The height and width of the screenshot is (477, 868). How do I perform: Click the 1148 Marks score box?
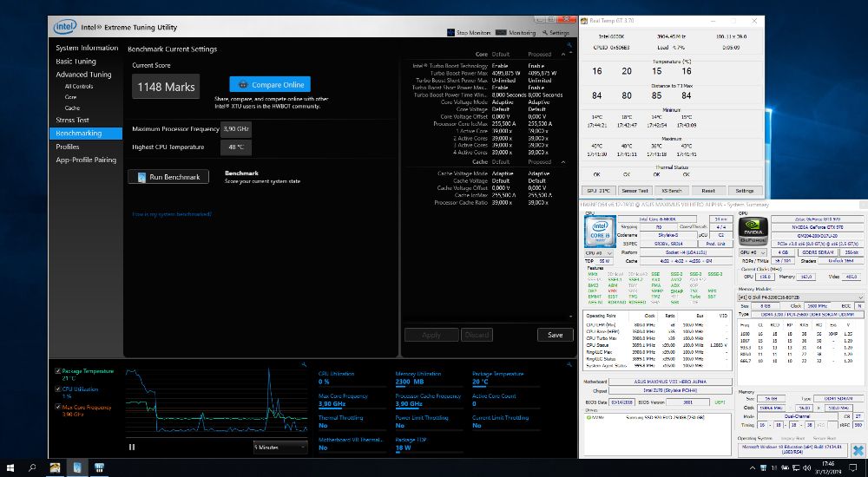pyautogui.click(x=166, y=87)
